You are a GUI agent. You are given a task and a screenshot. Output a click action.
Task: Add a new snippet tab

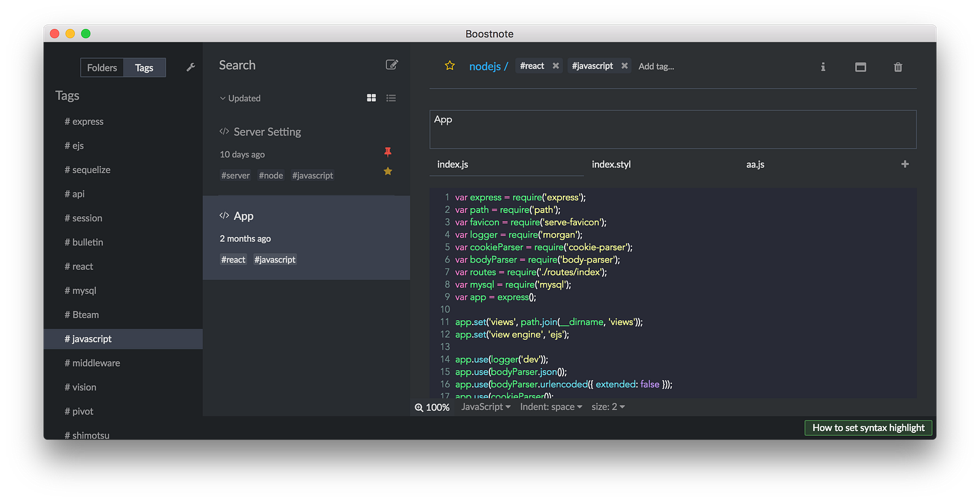click(x=905, y=164)
